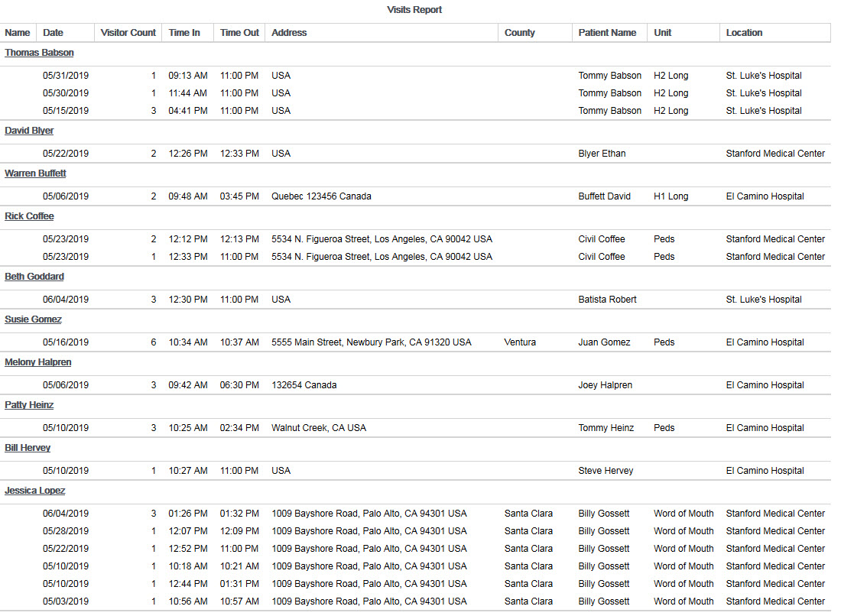Click the Ventura county cell
854x616 pixels.
[520, 342]
